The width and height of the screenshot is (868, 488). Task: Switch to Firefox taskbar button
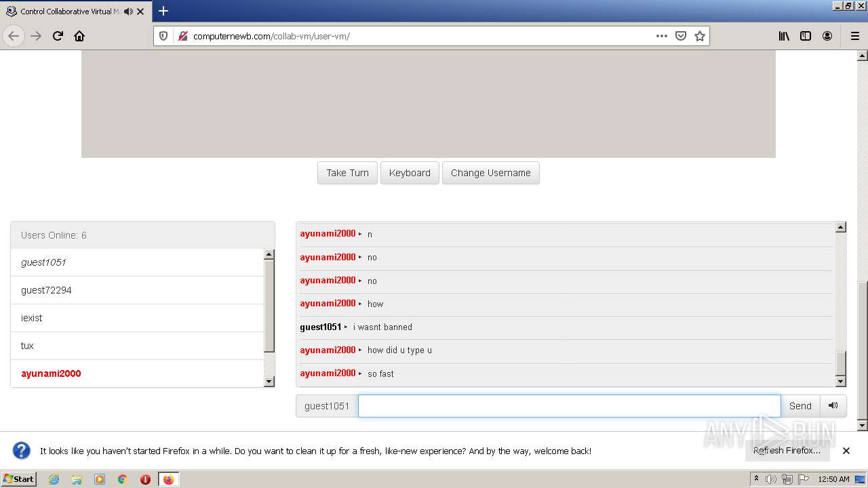168,479
